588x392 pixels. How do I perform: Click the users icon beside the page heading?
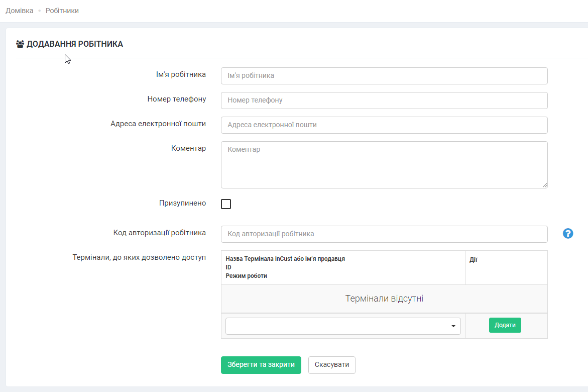click(20, 44)
